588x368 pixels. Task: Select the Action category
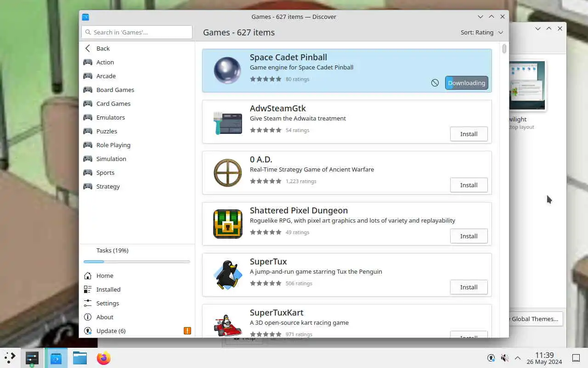tap(137, 62)
